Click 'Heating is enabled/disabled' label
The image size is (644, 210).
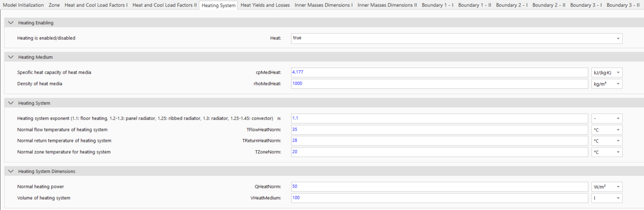46,38
